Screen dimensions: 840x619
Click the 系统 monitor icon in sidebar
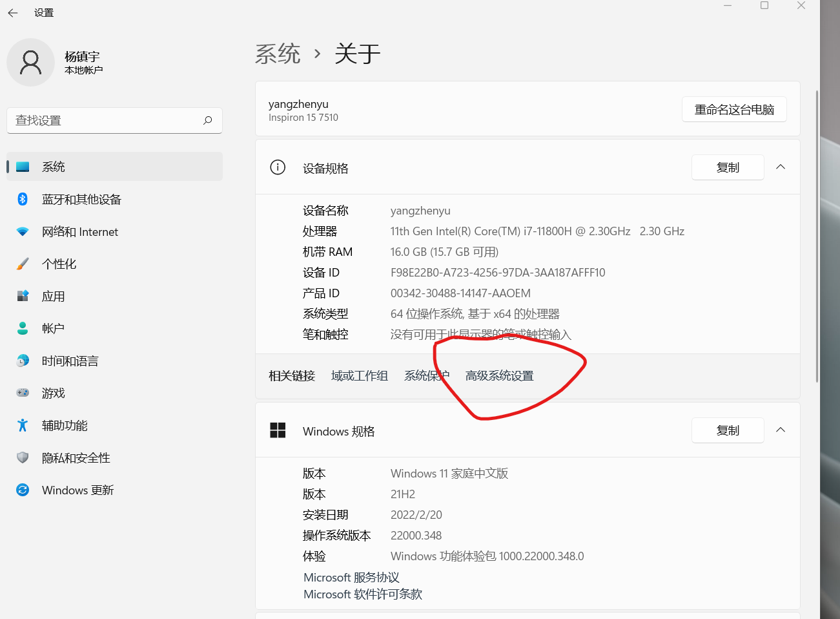[23, 167]
